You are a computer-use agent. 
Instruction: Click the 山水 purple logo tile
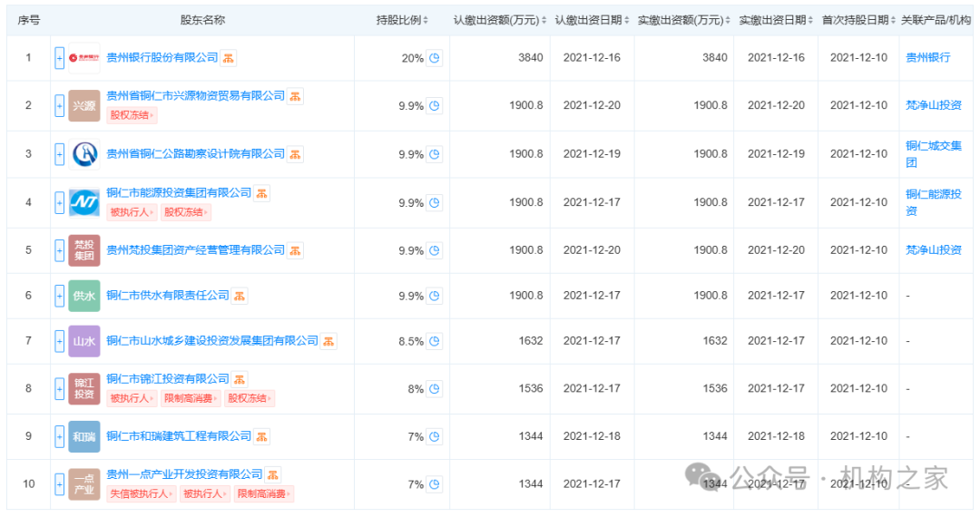[x=83, y=341]
